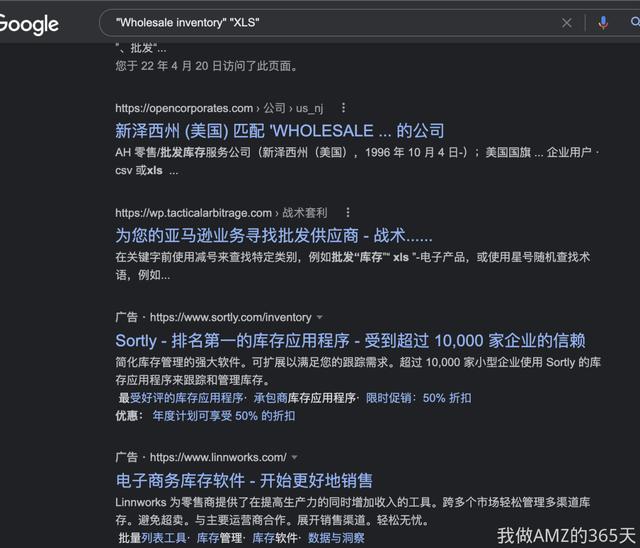Click 年度计划可享受 50% 的折扣 offer link
640x548 pixels.
pyautogui.click(x=224, y=416)
